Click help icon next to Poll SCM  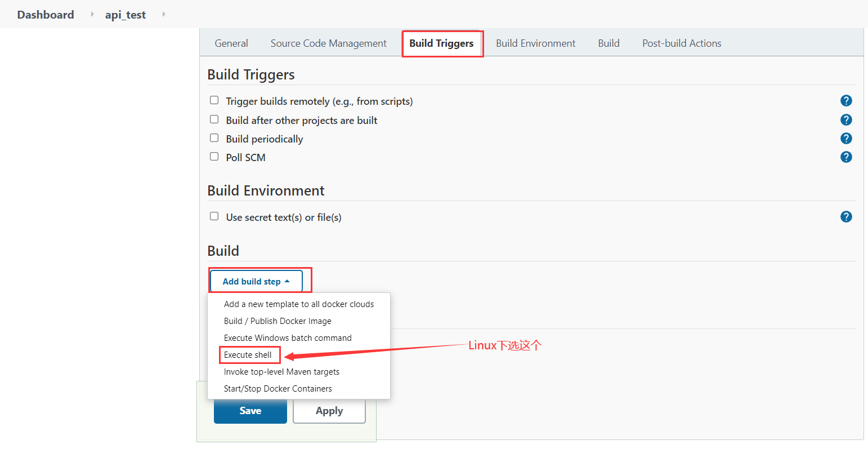846,157
